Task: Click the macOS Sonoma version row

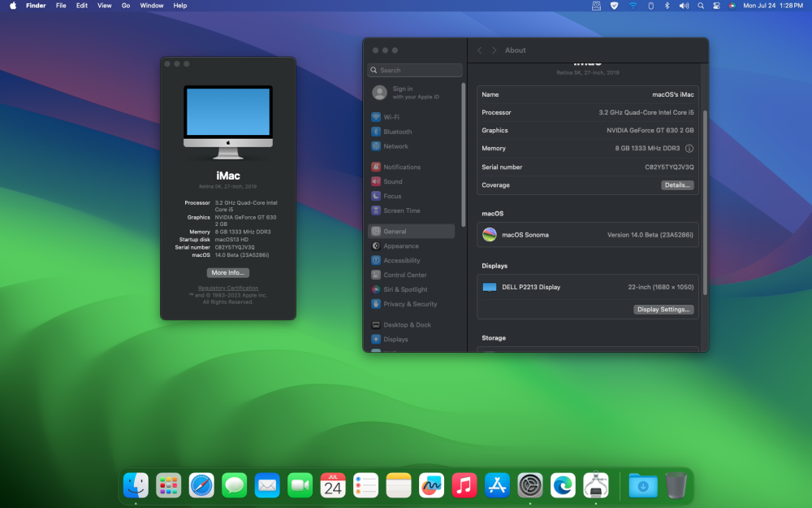Action: [x=588, y=235]
